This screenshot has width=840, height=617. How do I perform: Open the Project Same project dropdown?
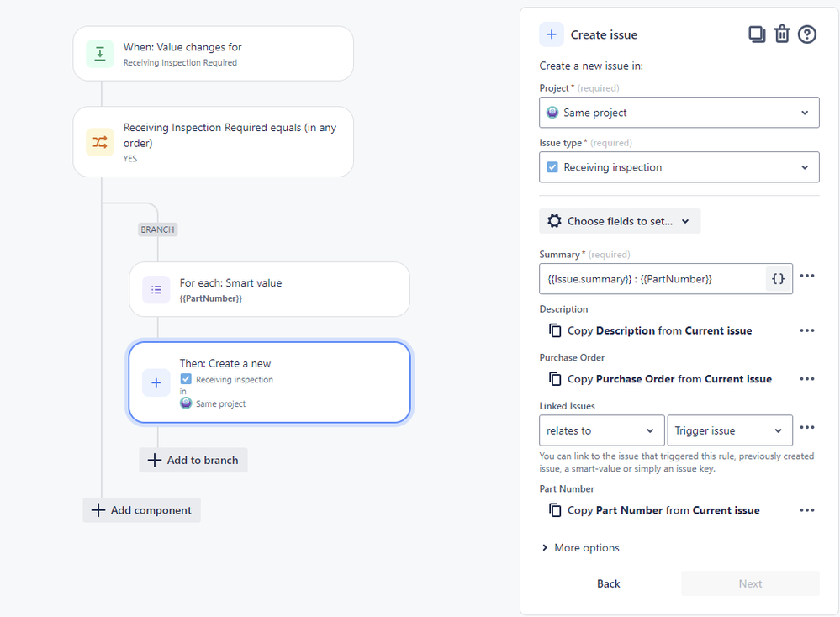click(x=679, y=113)
